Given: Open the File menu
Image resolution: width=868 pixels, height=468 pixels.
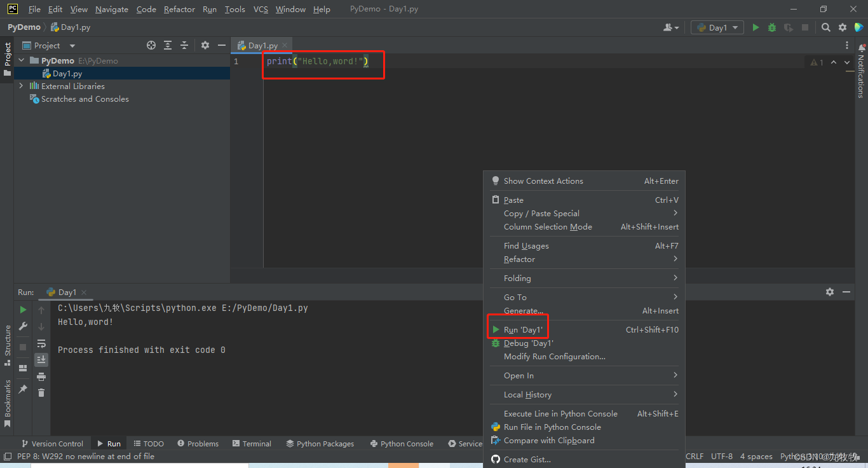Looking at the screenshot, I should click(34, 10).
